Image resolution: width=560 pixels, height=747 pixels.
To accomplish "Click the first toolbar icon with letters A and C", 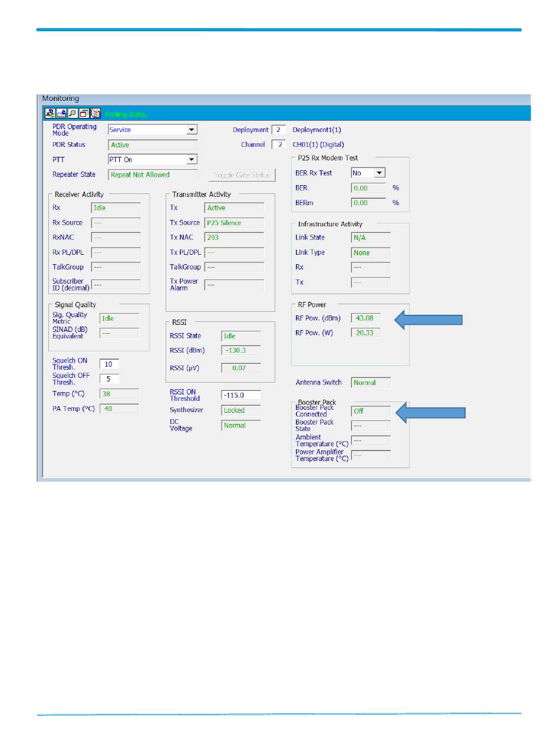I will click(x=51, y=113).
